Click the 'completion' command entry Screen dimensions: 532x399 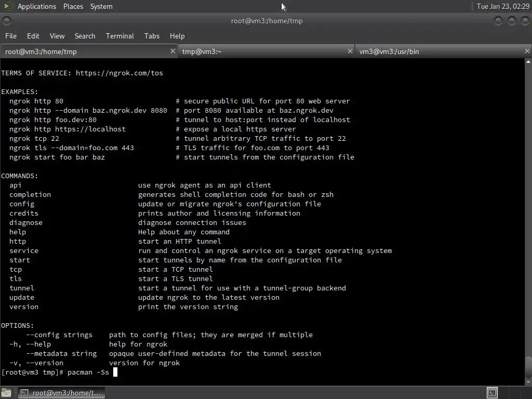30,194
